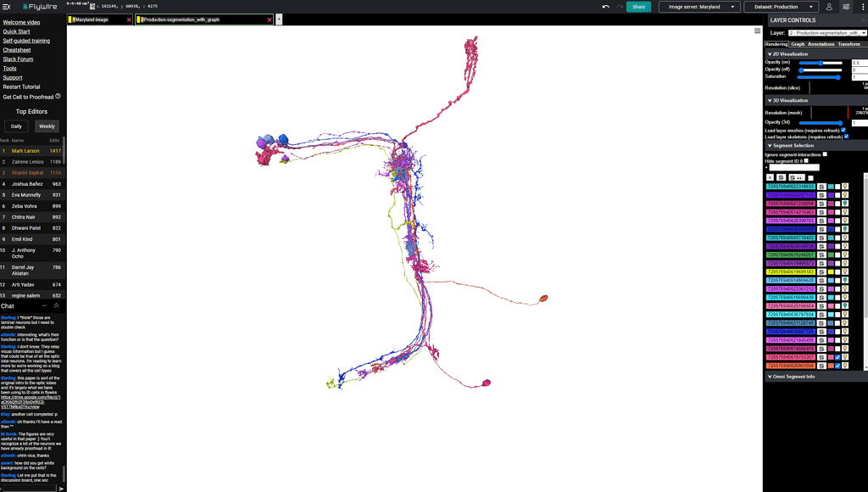The width and height of the screenshot is (868, 492).
Task: Open the Dataset: Production dropdown
Action: 781,7
